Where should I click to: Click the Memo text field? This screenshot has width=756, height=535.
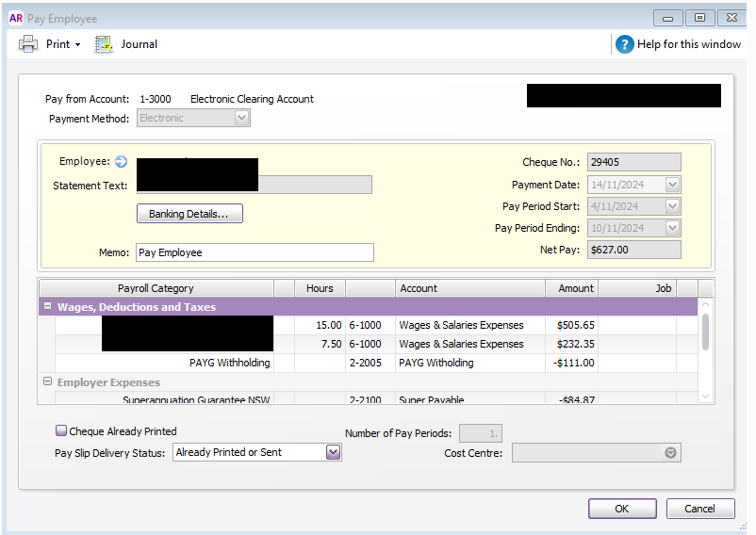pyautogui.click(x=255, y=252)
